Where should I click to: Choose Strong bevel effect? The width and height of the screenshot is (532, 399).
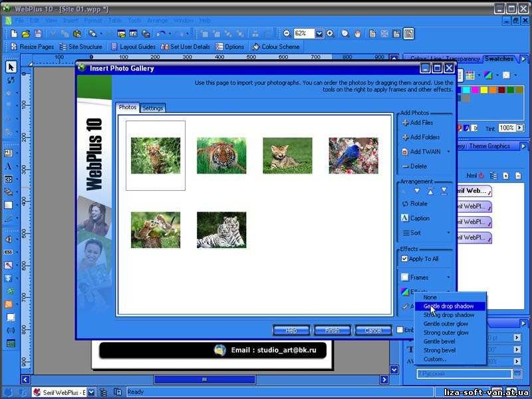[x=451, y=350]
